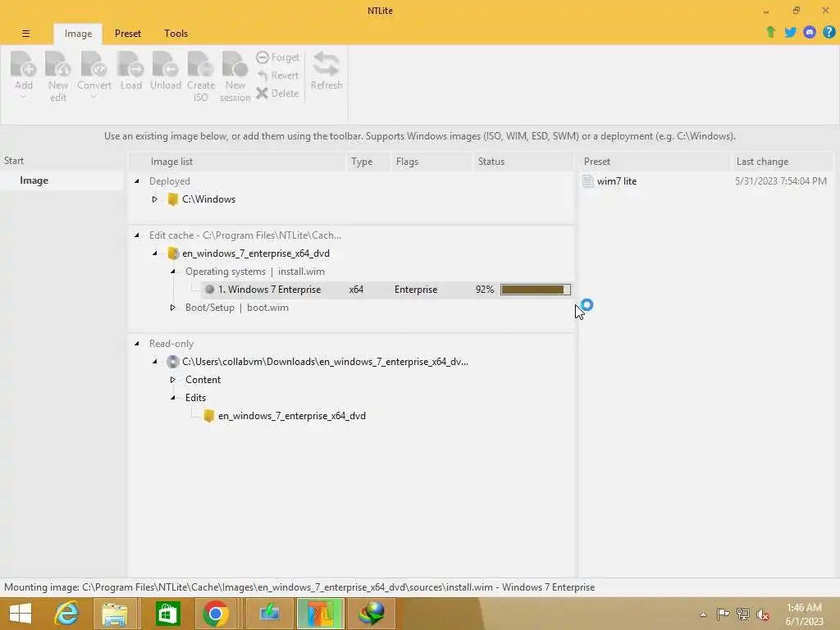Expand the Content node
840x630 pixels.
point(173,380)
